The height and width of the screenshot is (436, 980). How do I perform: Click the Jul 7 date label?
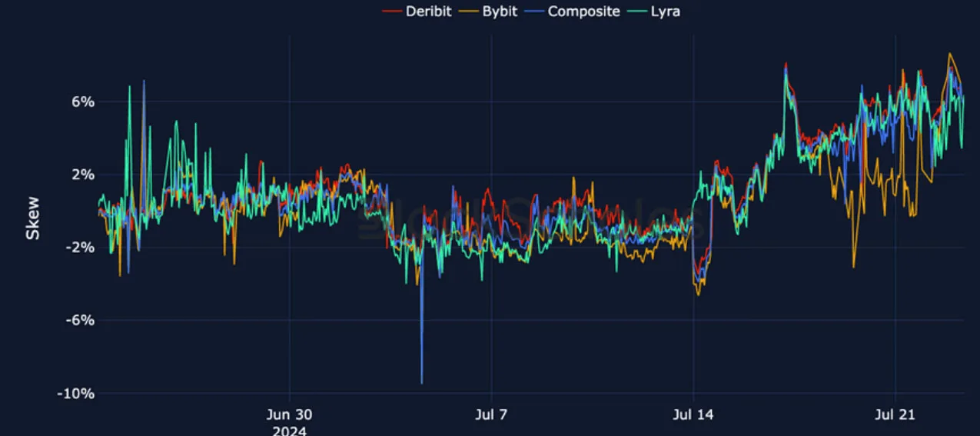coord(492,414)
